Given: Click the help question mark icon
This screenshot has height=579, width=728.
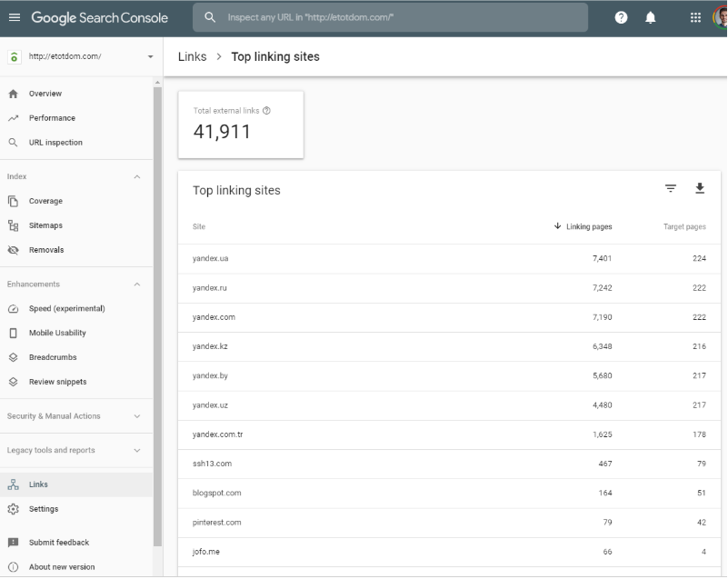Looking at the screenshot, I should click(621, 17).
